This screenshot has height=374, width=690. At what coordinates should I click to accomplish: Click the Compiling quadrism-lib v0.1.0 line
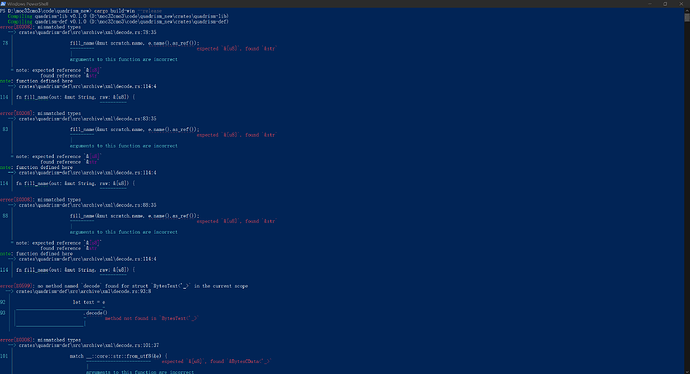(118, 16)
